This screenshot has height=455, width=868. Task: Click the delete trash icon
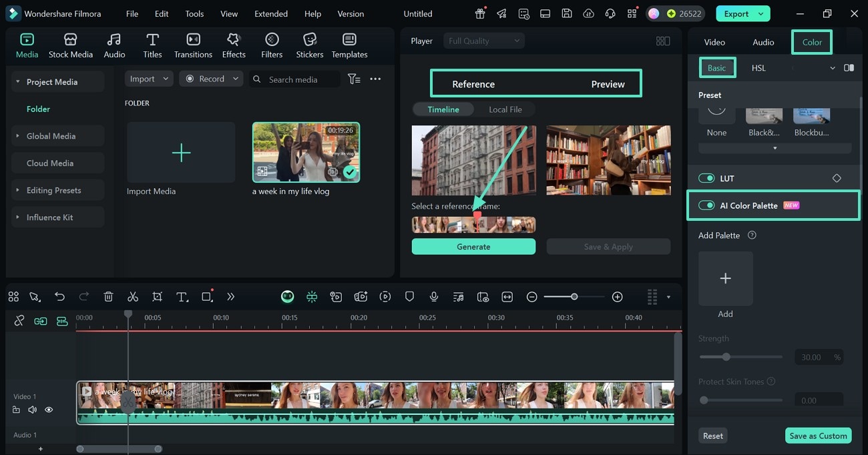pyautogui.click(x=109, y=297)
